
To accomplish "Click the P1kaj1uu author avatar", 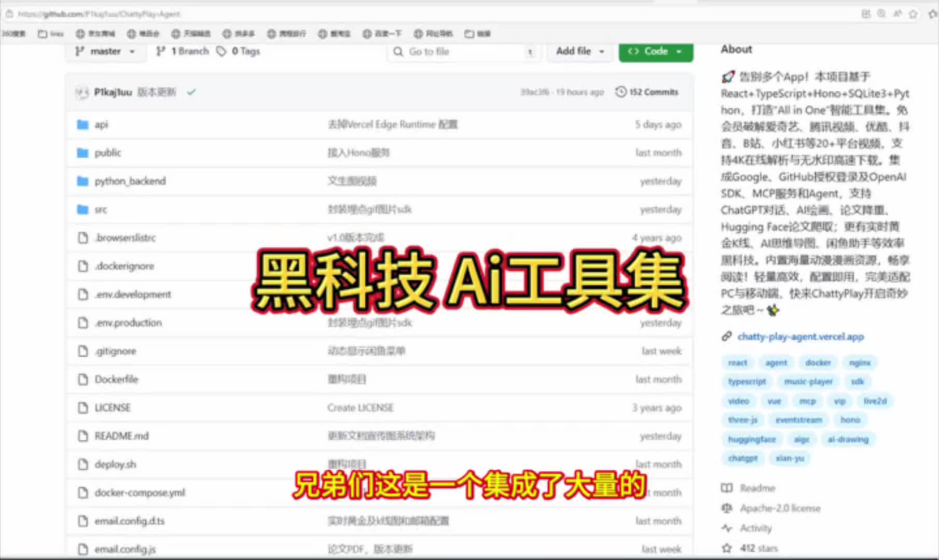I will pyautogui.click(x=81, y=92).
